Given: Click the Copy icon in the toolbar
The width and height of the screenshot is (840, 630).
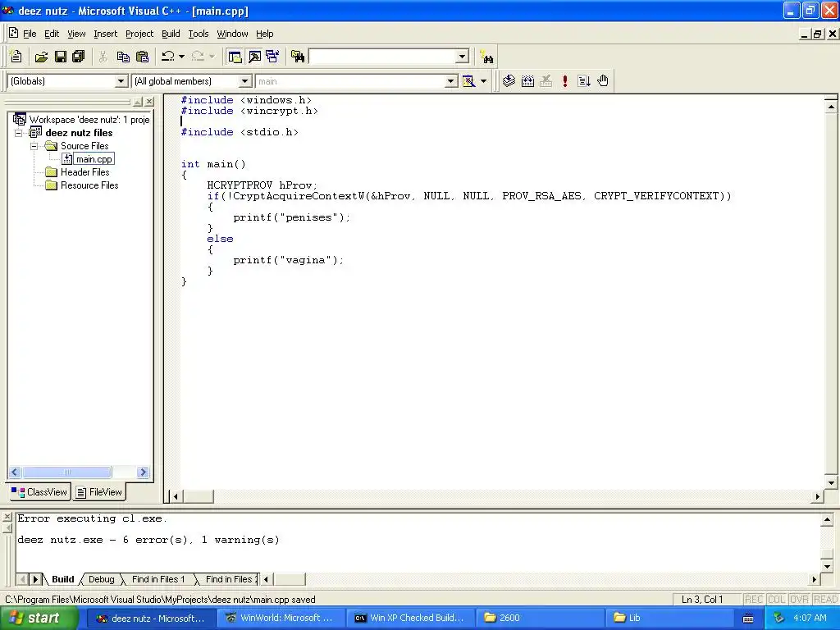Looking at the screenshot, I should pyautogui.click(x=123, y=57).
